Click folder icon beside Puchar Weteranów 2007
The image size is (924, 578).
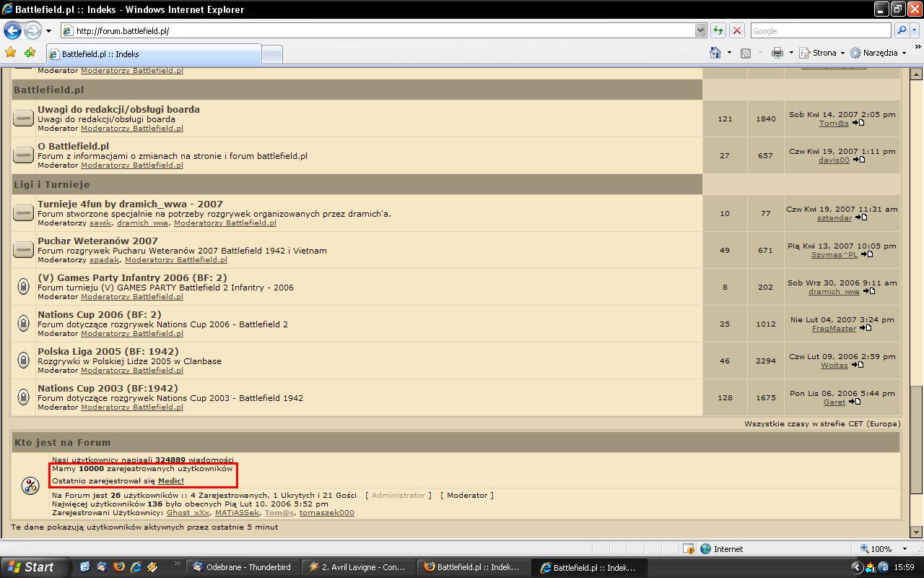pyautogui.click(x=23, y=250)
